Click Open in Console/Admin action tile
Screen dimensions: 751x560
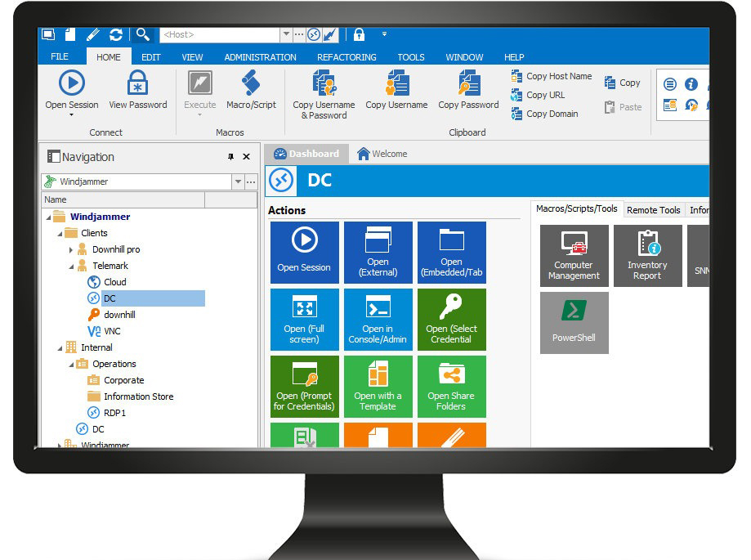click(x=378, y=320)
